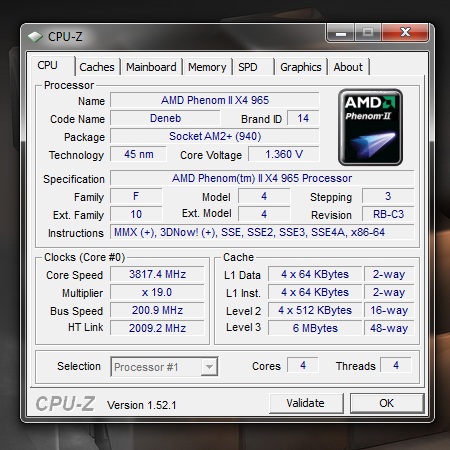Viewport: 450px width, 450px height.
Task: Click the Code Name value Deneb
Action: click(x=165, y=118)
